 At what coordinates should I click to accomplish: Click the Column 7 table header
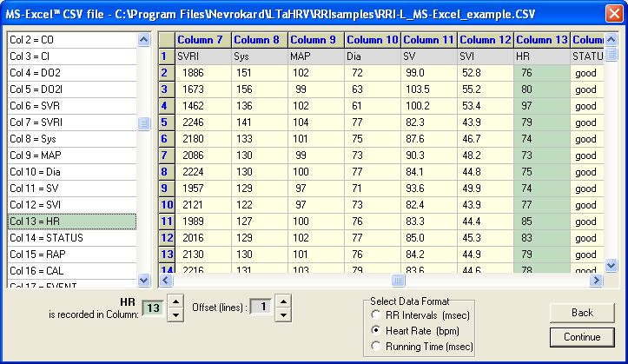click(203, 40)
